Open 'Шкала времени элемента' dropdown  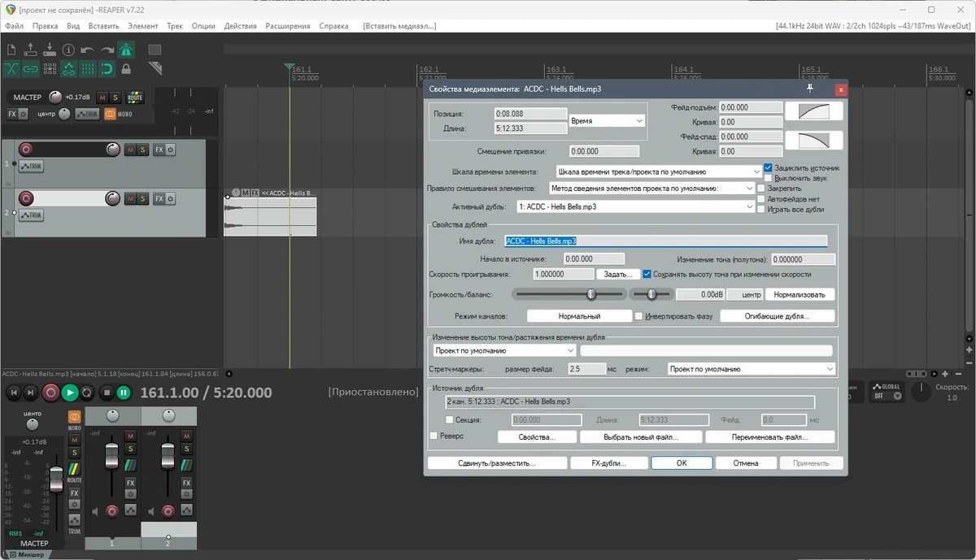point(658,171)
